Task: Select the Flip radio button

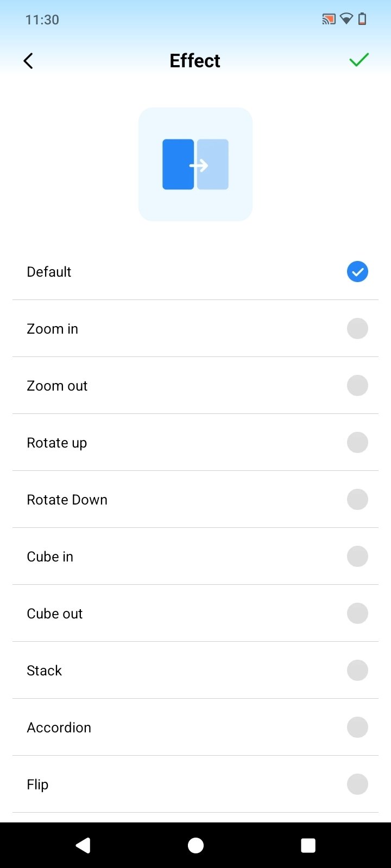Action: (x=357, y=784)
